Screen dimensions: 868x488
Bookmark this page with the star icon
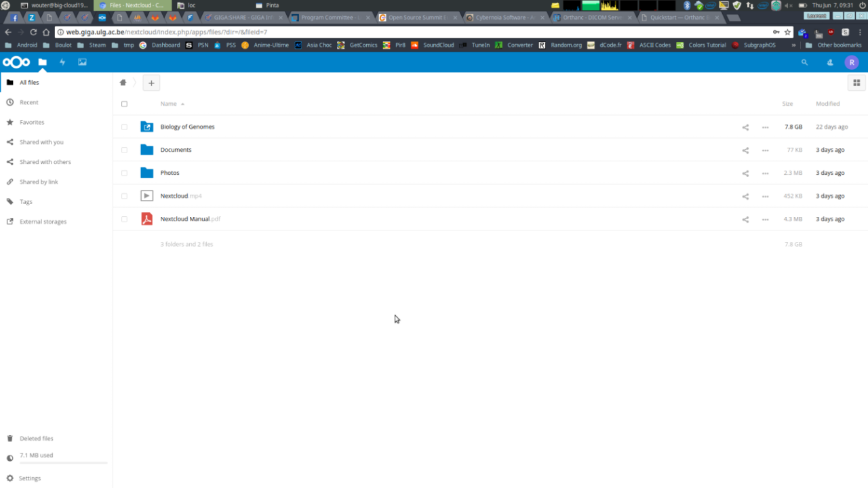pyautogui.click(x=787, y=32)
